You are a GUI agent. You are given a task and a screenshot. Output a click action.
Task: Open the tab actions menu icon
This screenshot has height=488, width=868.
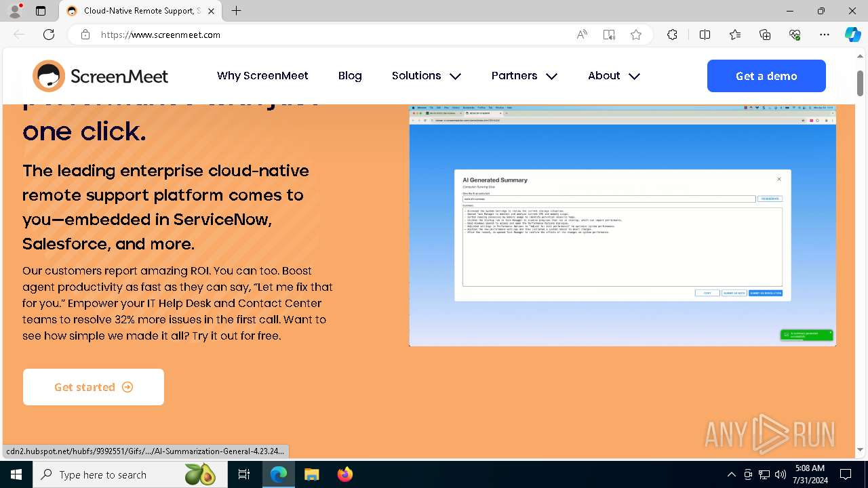point(41,11)
